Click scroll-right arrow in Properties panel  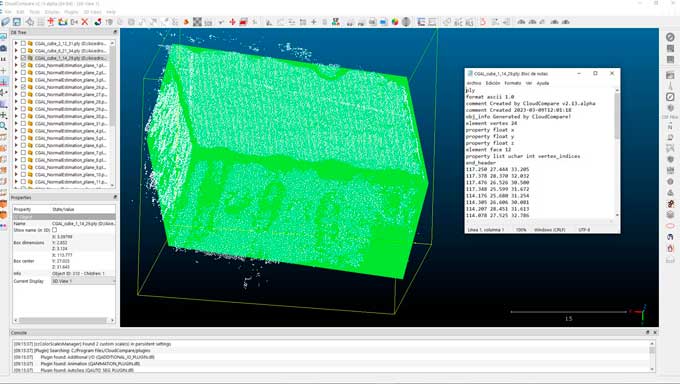click(113, 320)
